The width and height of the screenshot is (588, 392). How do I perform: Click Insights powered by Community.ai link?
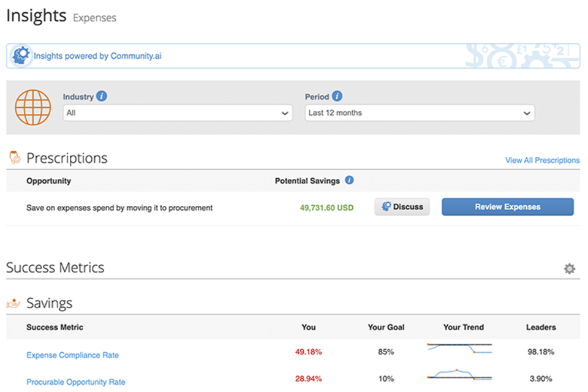click(x=97, y=56)
